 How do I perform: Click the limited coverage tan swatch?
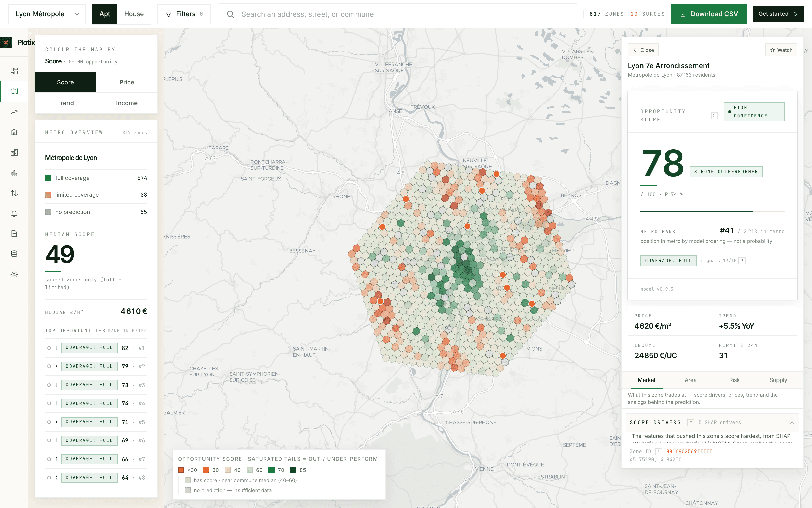tap(48, 195)
